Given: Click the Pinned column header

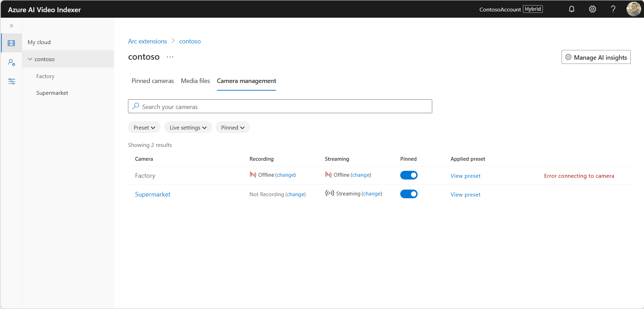Looking at the screenshot, I should pos(408,159).
